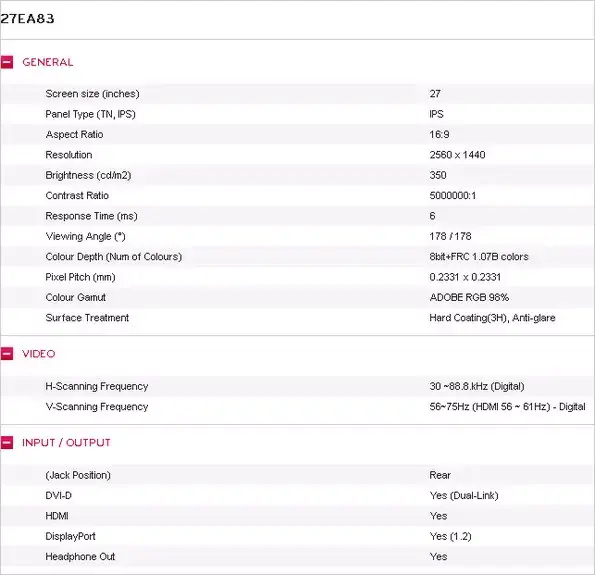This screenshot has height=575, width=595.
Task: Click the DisplayPort label
Action: coord(70,536)
